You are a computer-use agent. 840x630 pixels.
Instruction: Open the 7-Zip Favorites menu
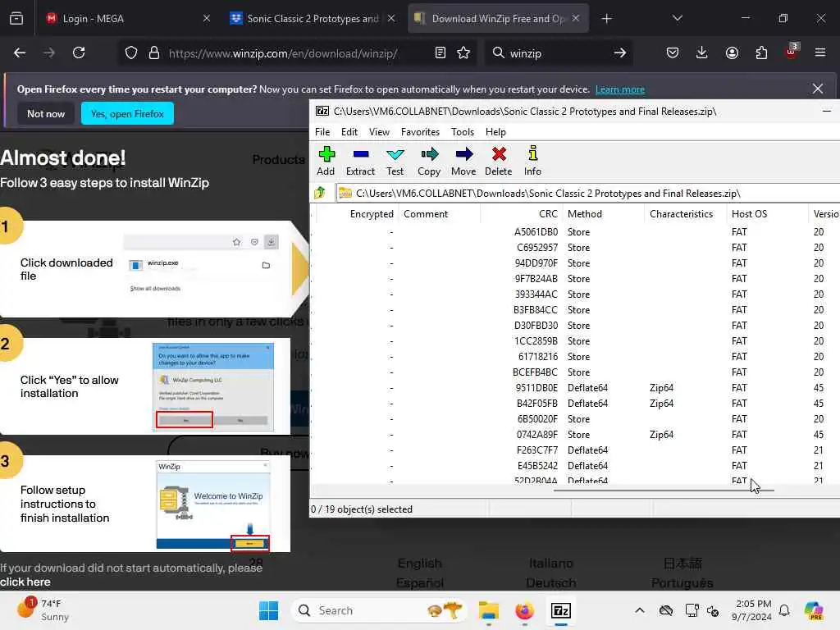click(420, 132)
